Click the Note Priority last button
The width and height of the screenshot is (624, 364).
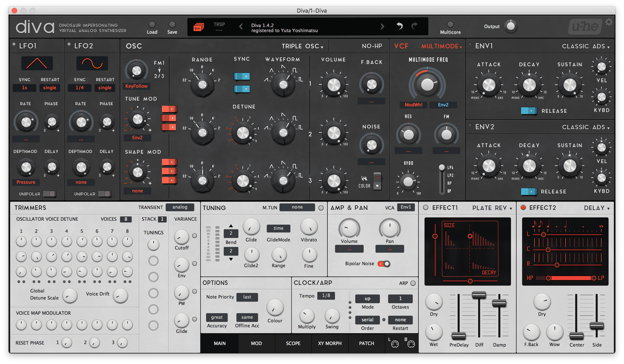247,297
